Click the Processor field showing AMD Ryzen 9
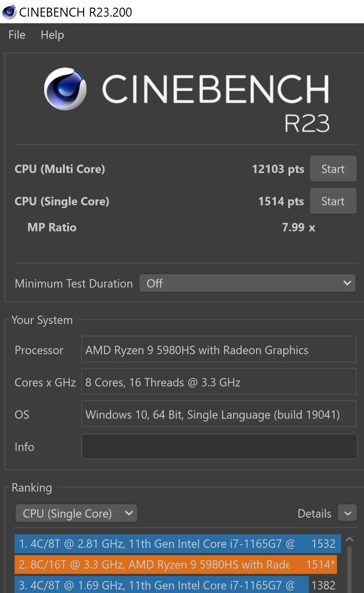This screenshot has width=364, height=593. (219, 349)
